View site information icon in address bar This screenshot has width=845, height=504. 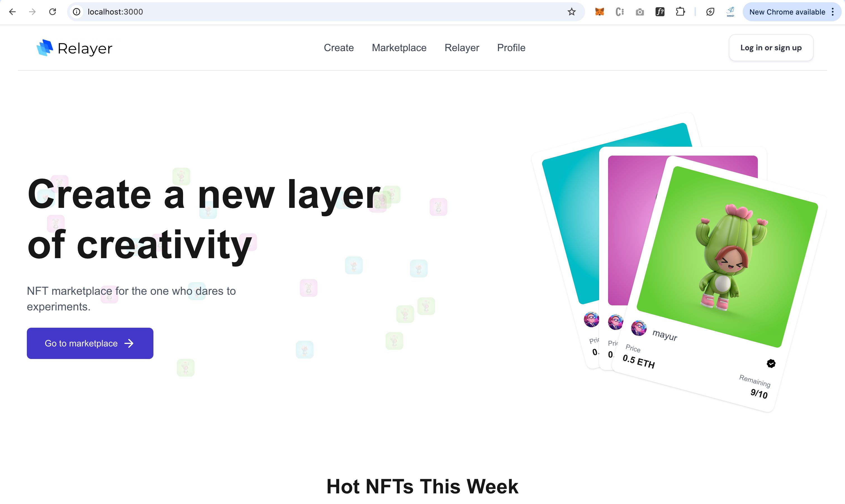(77, 12)
